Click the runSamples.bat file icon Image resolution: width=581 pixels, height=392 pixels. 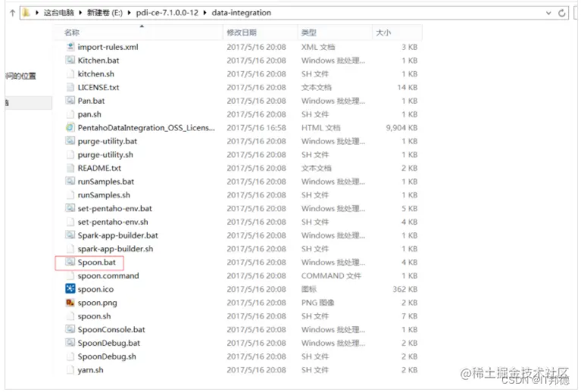(70, 181)
